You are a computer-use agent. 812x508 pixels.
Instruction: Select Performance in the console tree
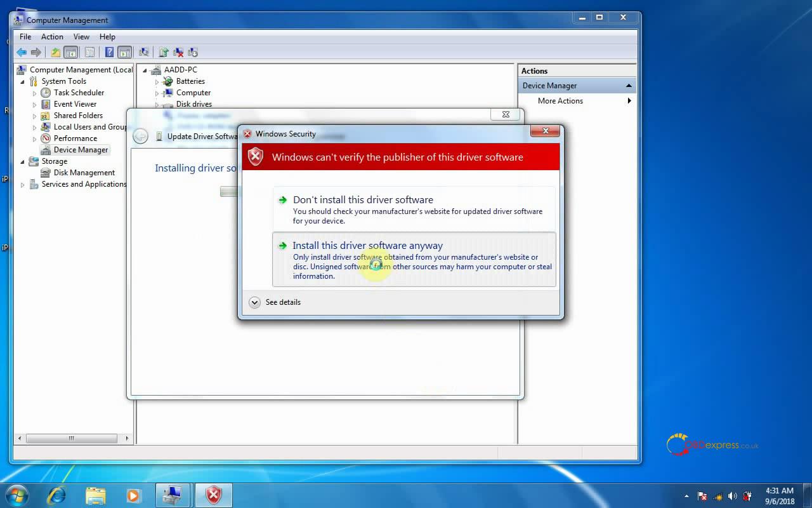point(75,138)
